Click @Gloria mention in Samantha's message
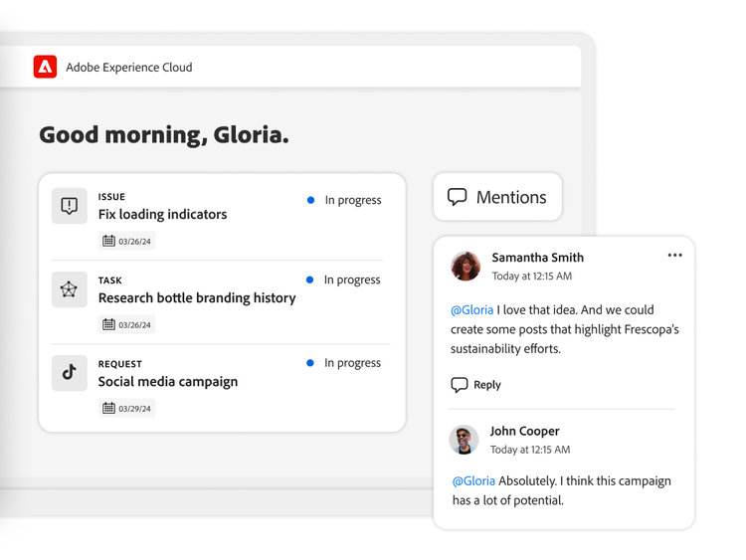746x560 pixels. pyautogui.click(x=471, y=310)
